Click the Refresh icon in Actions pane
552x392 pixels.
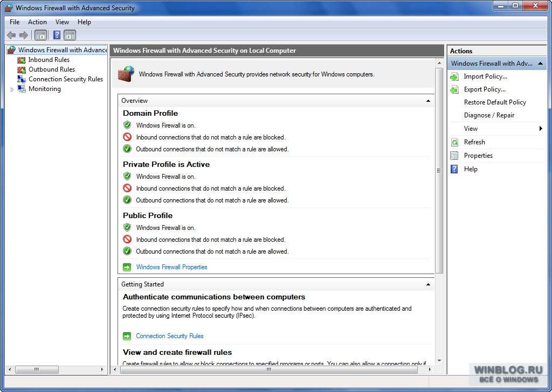point(454,142)
